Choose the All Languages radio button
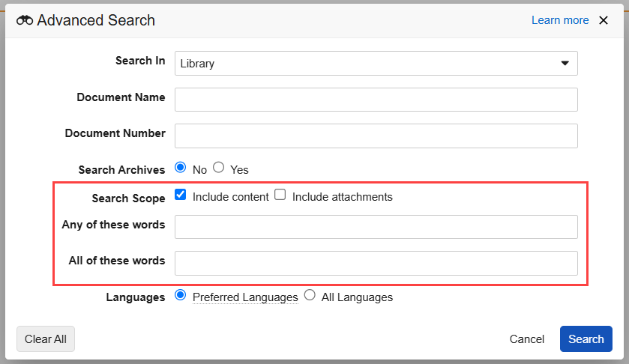 tap(310, 296)
